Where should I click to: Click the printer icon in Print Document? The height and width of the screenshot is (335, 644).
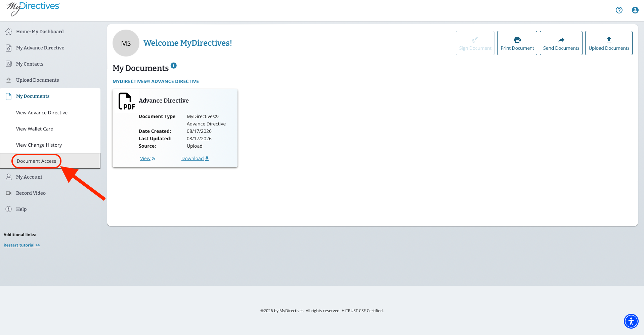[517, 40]
